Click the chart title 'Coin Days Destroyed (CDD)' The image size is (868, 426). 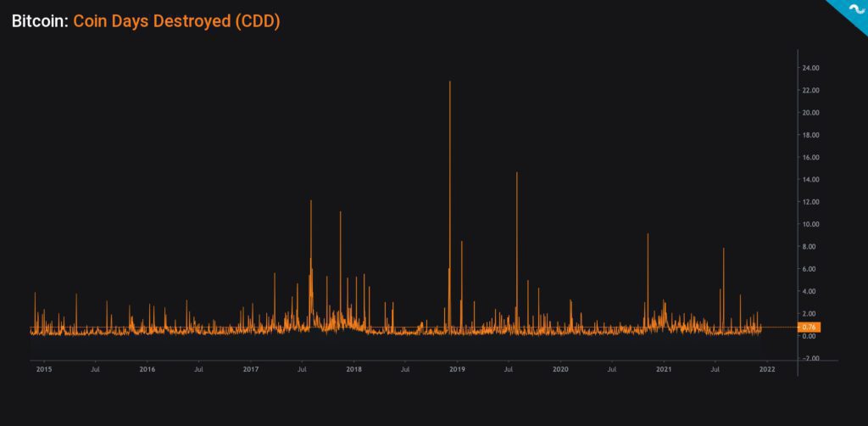click(x=176, y=21)
